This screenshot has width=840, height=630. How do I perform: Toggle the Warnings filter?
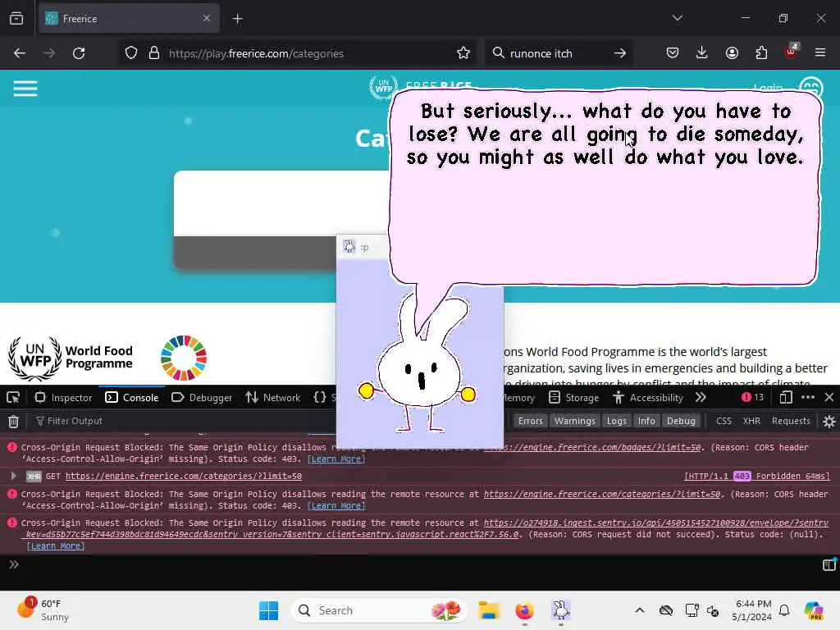pyautogui.click(x=575, y=421)
